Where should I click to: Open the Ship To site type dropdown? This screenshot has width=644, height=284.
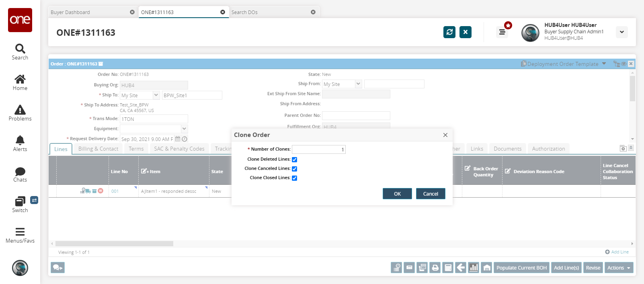(x=156, y=95)
